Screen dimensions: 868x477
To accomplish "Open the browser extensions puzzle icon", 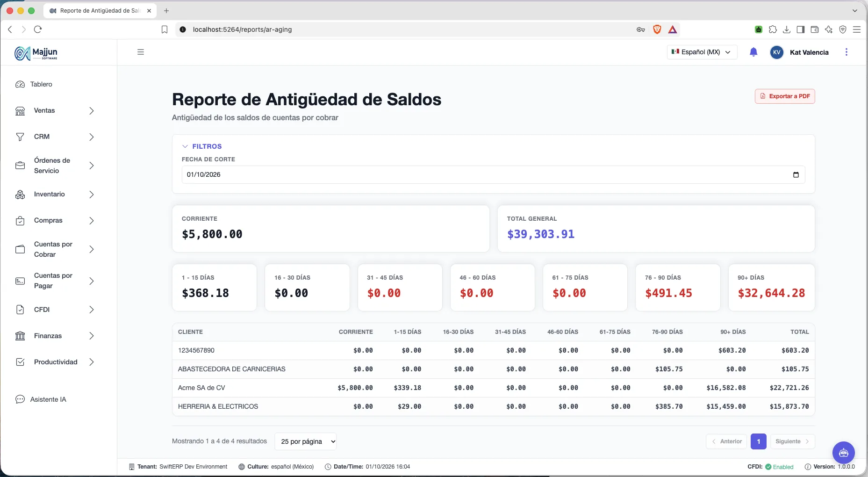I will 773,29.
